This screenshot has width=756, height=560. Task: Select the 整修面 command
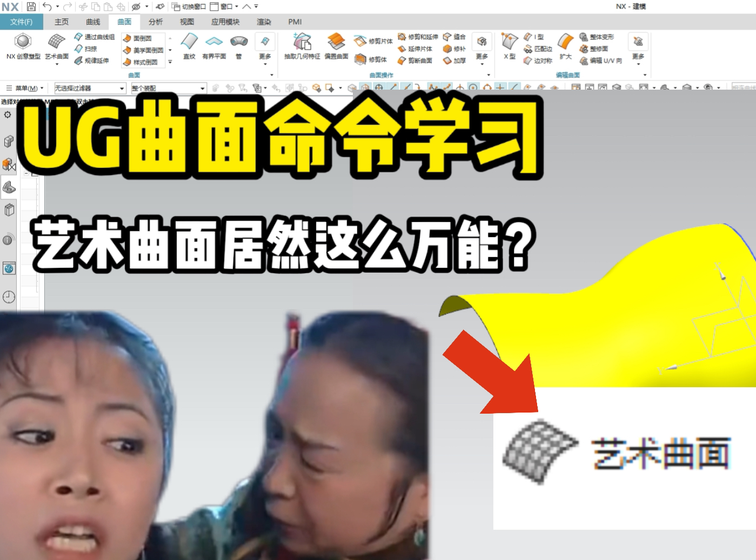pos(594,49)
